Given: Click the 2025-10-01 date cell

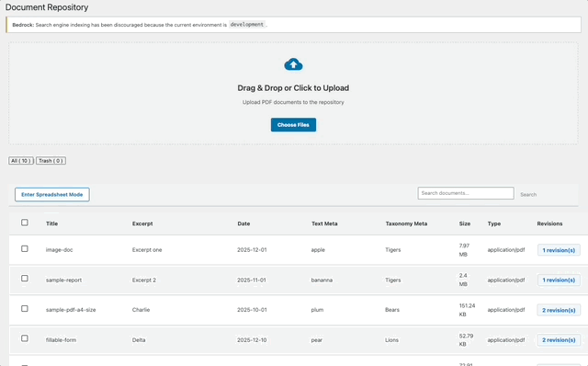Looking at the screenshot, I should click(252, 310).
